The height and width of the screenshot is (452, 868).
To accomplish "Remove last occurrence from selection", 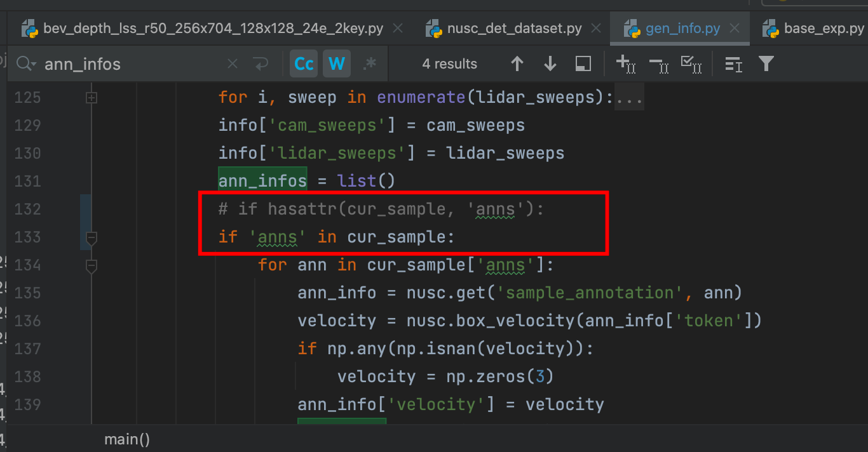I will click(x=660, y=63).
